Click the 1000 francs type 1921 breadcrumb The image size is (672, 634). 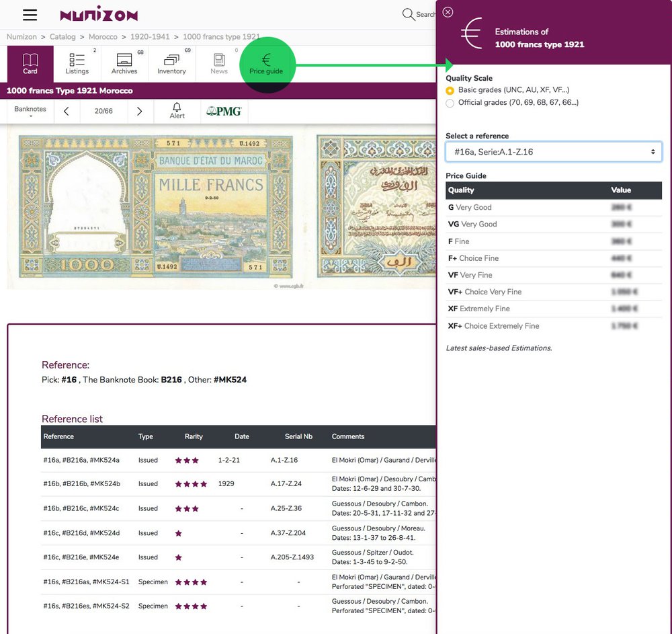222,37
